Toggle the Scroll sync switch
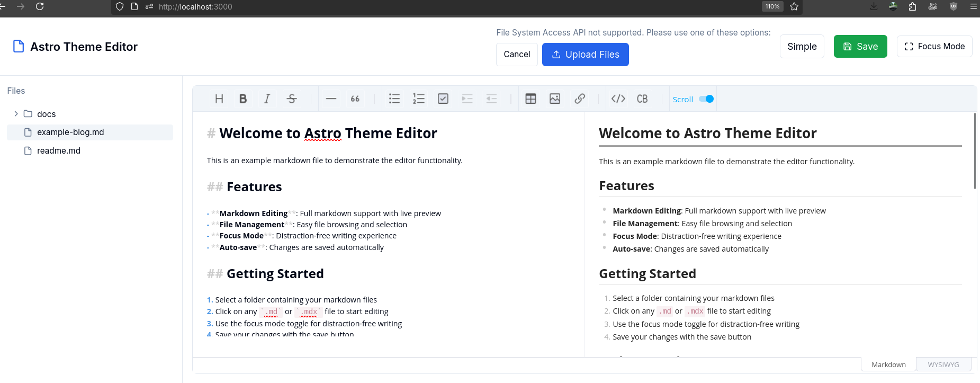980x383 pixels. pos(706,99)
